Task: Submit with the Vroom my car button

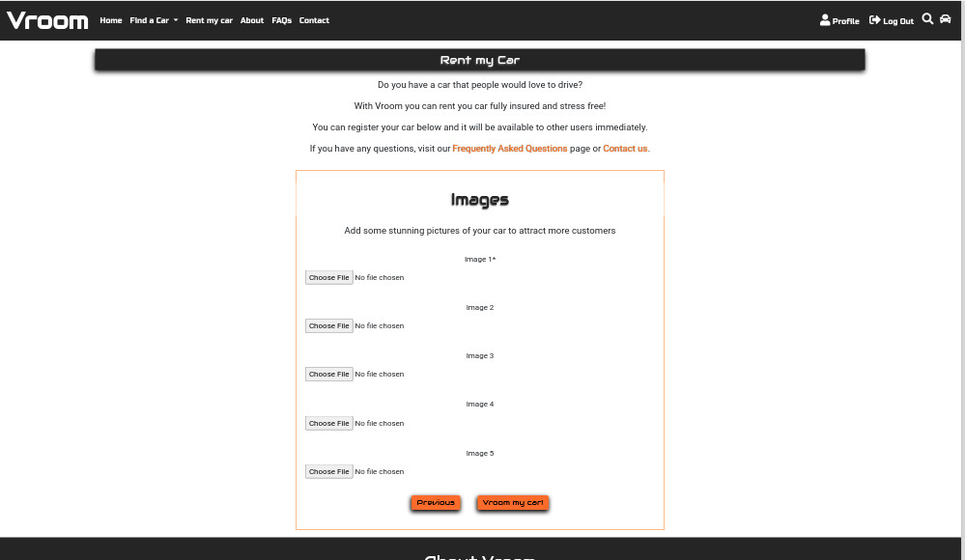Action: [x=512, y=502]
